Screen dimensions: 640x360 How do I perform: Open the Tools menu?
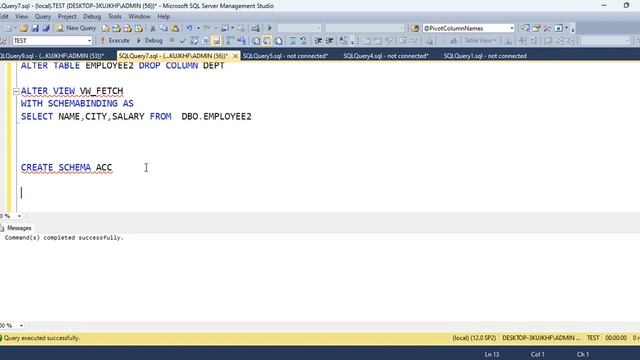point(115,16)
